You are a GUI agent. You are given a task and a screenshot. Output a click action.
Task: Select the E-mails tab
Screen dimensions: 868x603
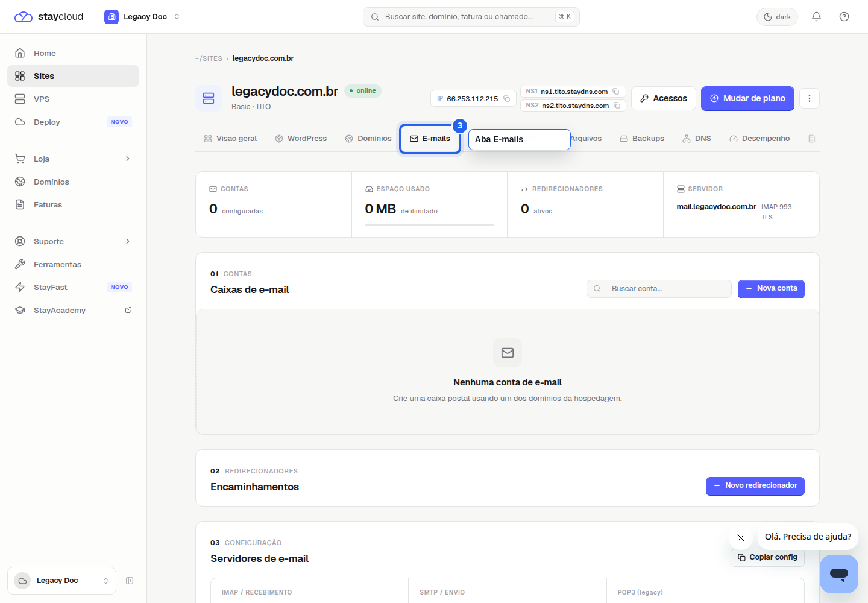pos(430,139)
